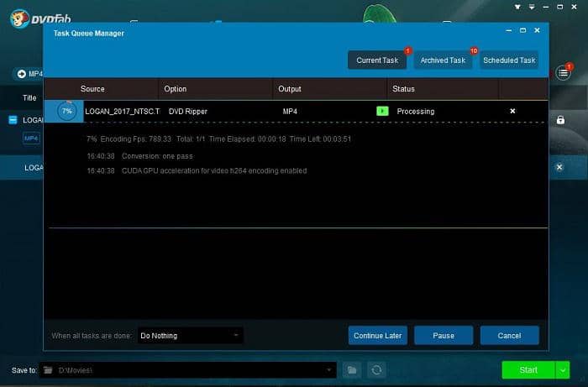Click the DVD Ripper option cell

pyautogui.click(x=188, y=112)
